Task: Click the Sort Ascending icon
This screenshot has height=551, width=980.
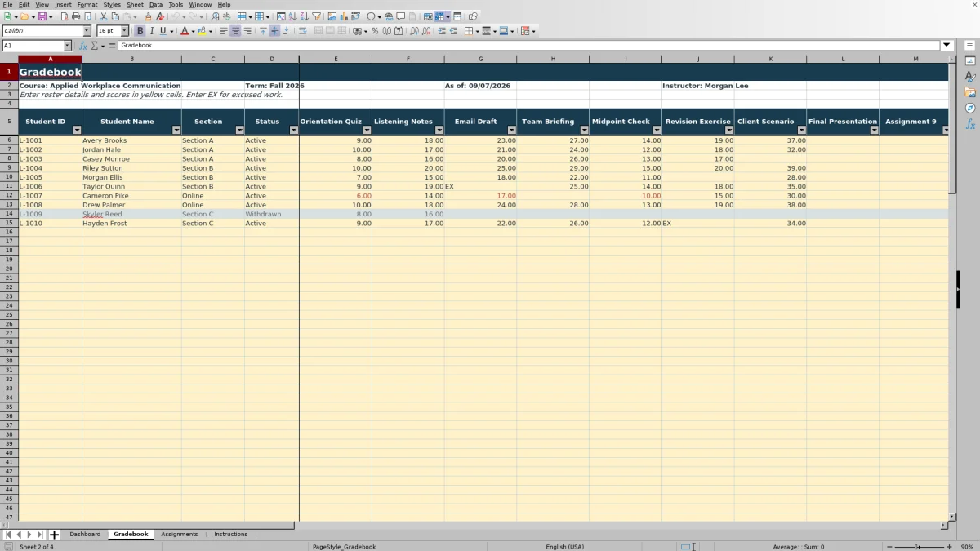Action: pos(292,16)
